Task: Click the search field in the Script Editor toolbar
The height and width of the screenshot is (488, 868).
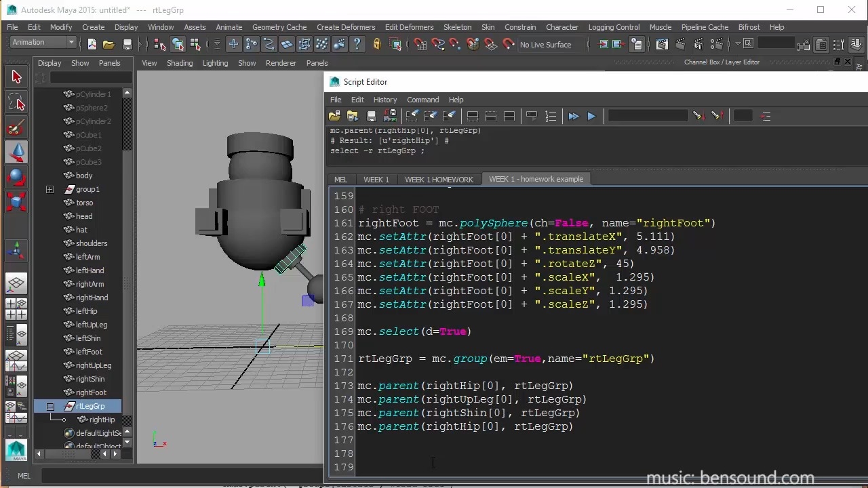Action: pos(648,116)
